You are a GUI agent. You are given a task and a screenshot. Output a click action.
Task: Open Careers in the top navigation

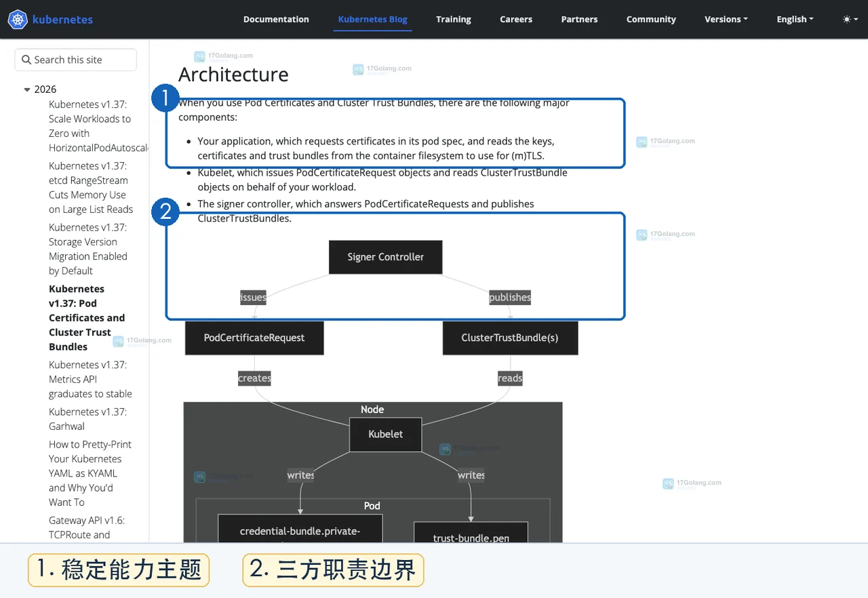click(516, 19)
